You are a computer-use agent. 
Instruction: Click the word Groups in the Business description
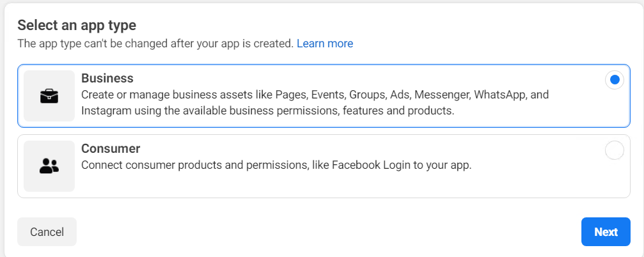pyautogui.click(x=367, y=95)
